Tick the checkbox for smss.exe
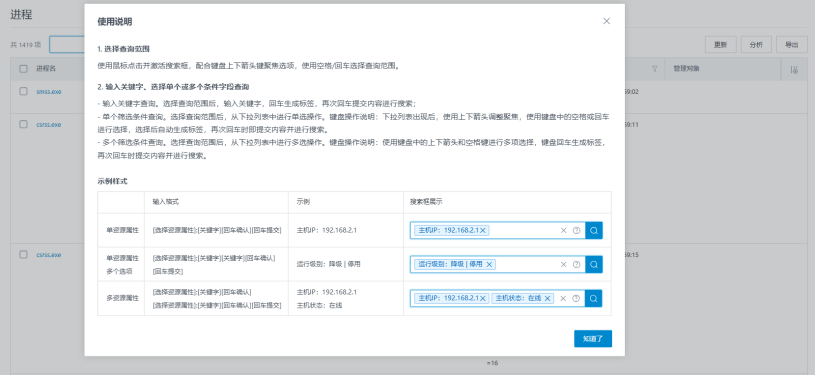This screenshot has width=816, height=375. [23, 91]
